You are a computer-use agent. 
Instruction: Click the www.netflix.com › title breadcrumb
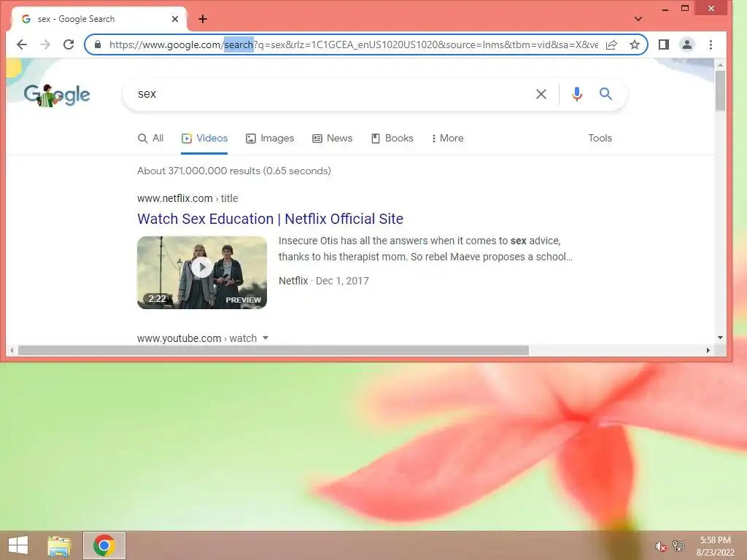(187, 198)
